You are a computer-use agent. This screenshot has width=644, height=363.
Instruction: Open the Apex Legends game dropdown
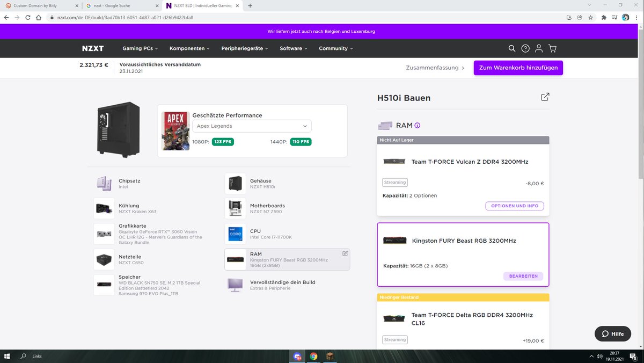pyautogui.click(x=252, y=126)
